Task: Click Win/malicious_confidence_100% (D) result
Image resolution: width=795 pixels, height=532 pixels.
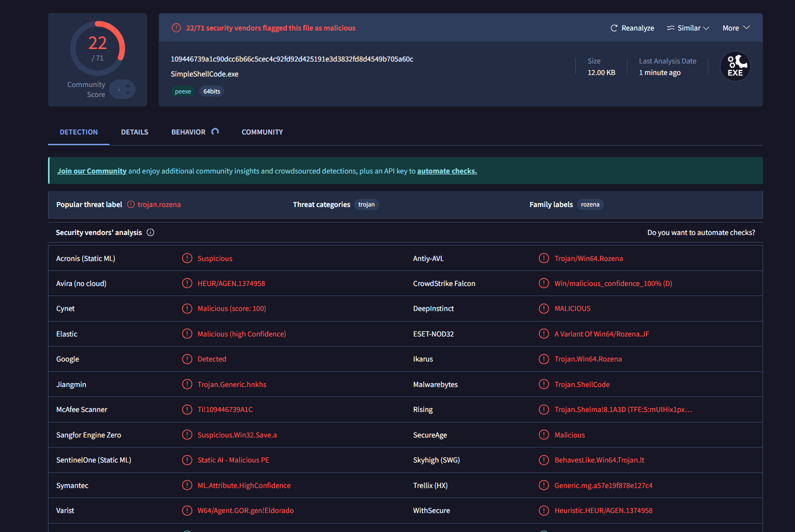Action: 613,283
